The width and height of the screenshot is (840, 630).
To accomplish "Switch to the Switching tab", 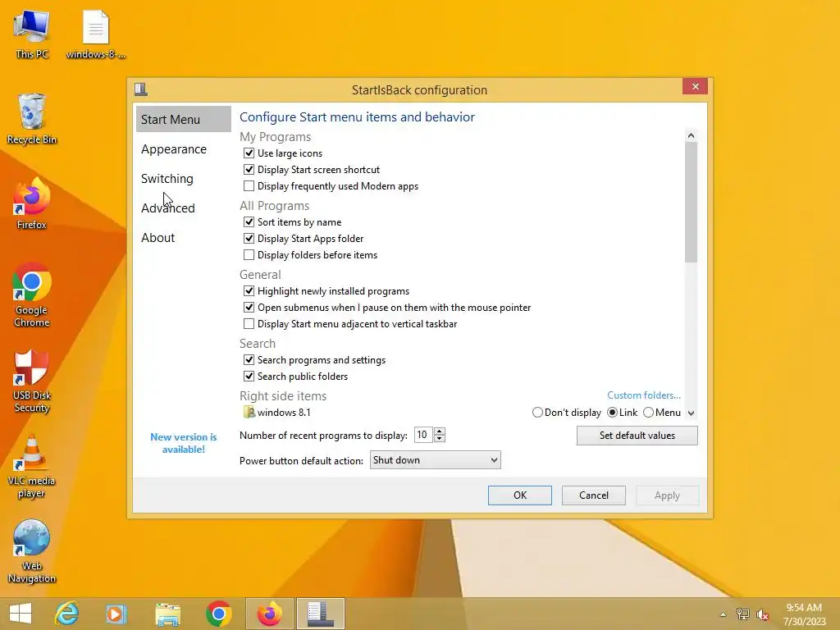I will point(167,178).
